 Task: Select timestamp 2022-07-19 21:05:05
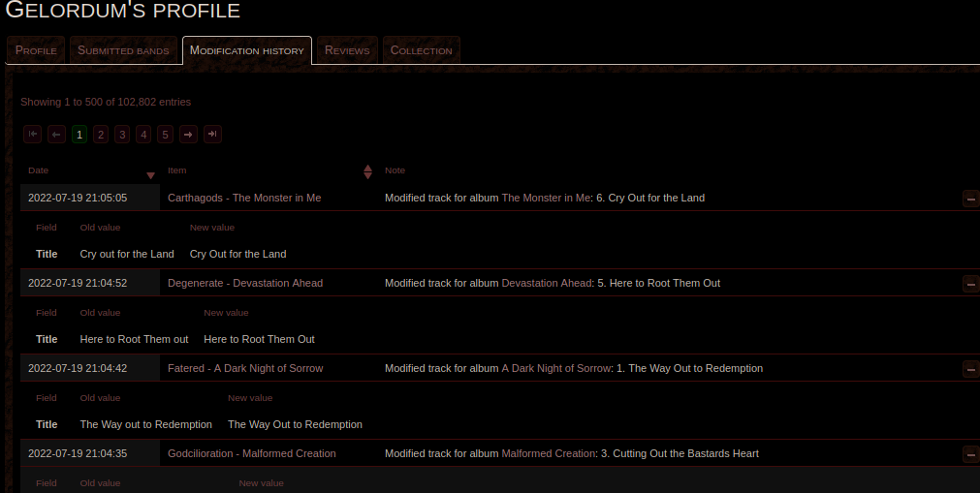[78, 199]
